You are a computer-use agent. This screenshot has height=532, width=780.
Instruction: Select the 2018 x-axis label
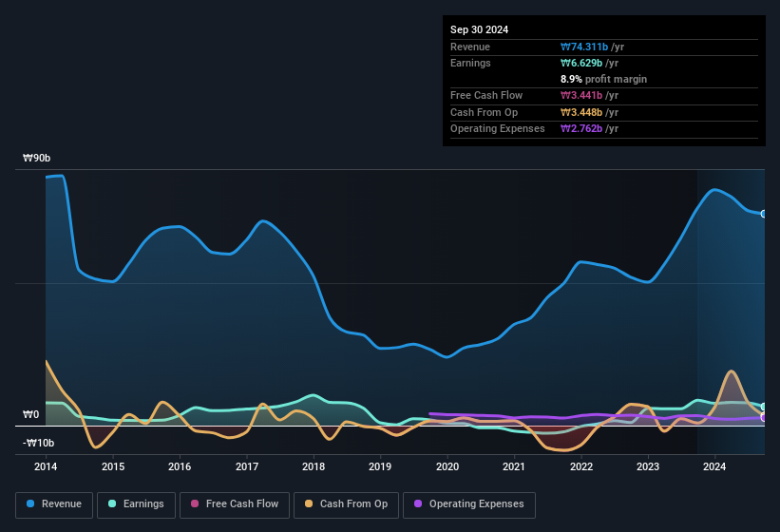pyautogui.click(x=314, y=466)
